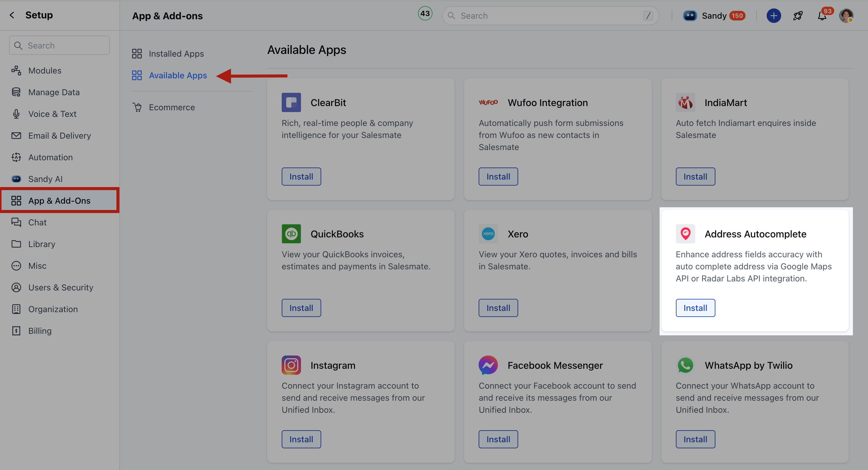Switch to Available Apps tab

169,75
